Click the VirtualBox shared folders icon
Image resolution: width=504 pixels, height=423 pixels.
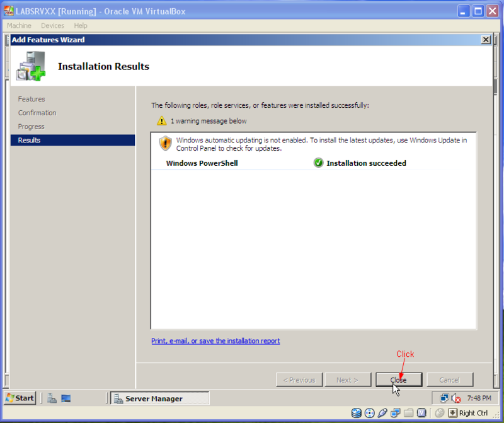(408, 413)
